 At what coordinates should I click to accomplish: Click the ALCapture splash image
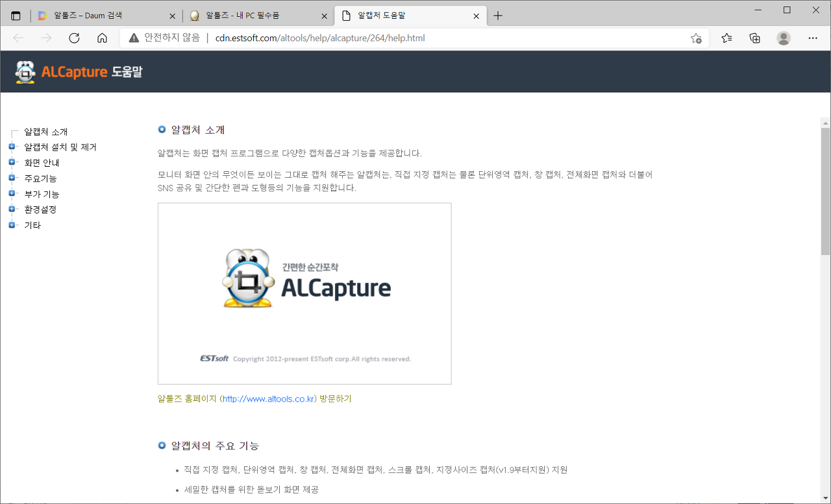[304, 293]
